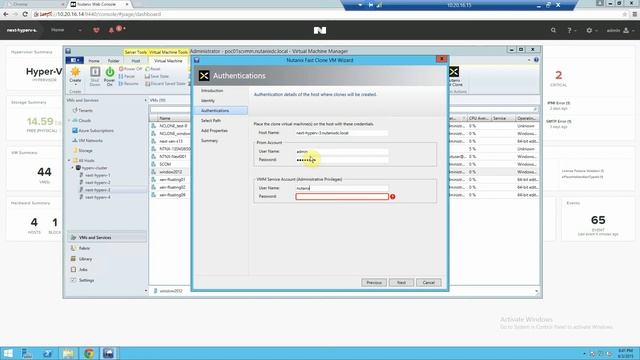Viewport: 640px width, 360px height.
Task: Open Prism settings gear icon
Action: (589, 30)
